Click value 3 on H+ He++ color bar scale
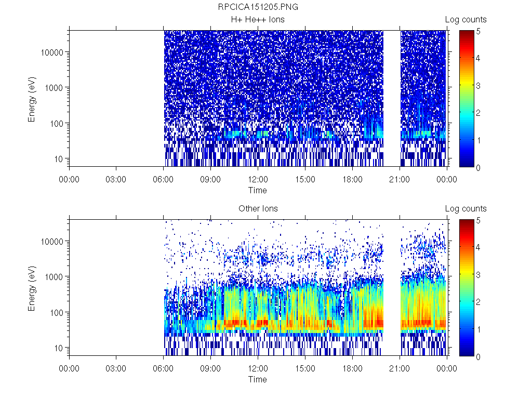 (x=478, y=86)
